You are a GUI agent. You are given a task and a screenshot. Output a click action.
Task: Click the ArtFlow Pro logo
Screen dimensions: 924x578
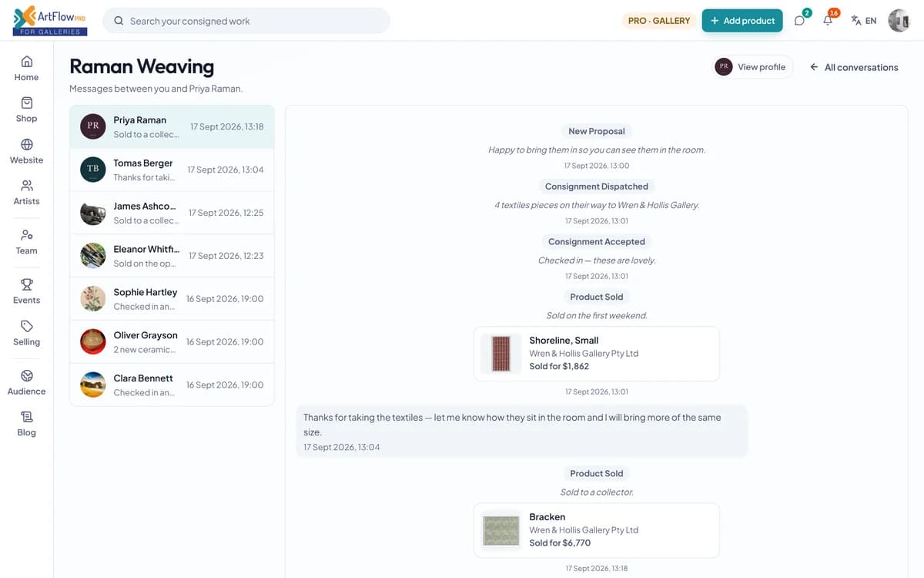[50, 20]
